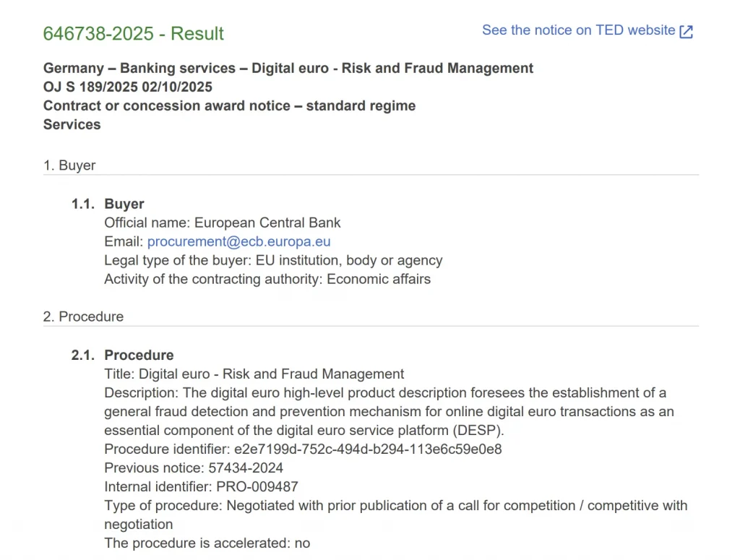Click the Legal type of the buyer line

point(273,260)
